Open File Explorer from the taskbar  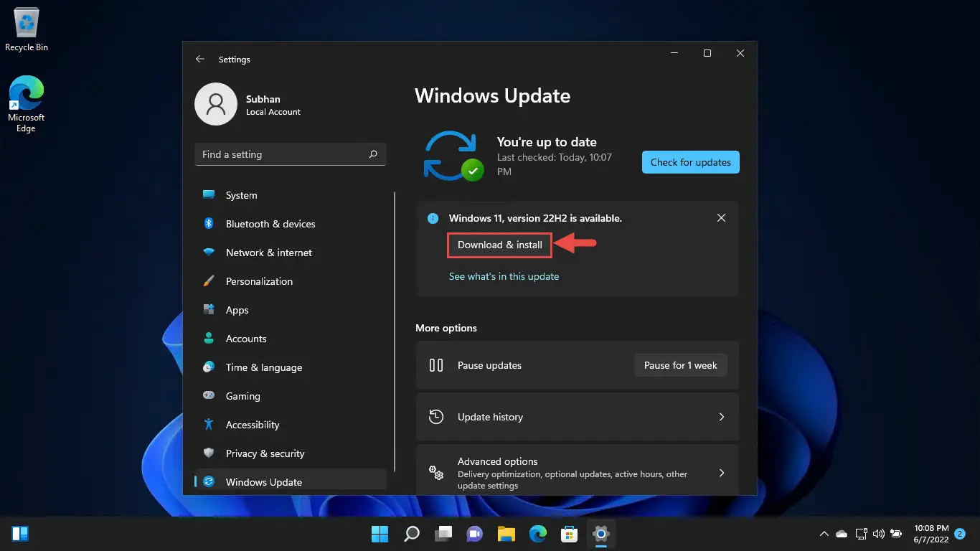507,534
